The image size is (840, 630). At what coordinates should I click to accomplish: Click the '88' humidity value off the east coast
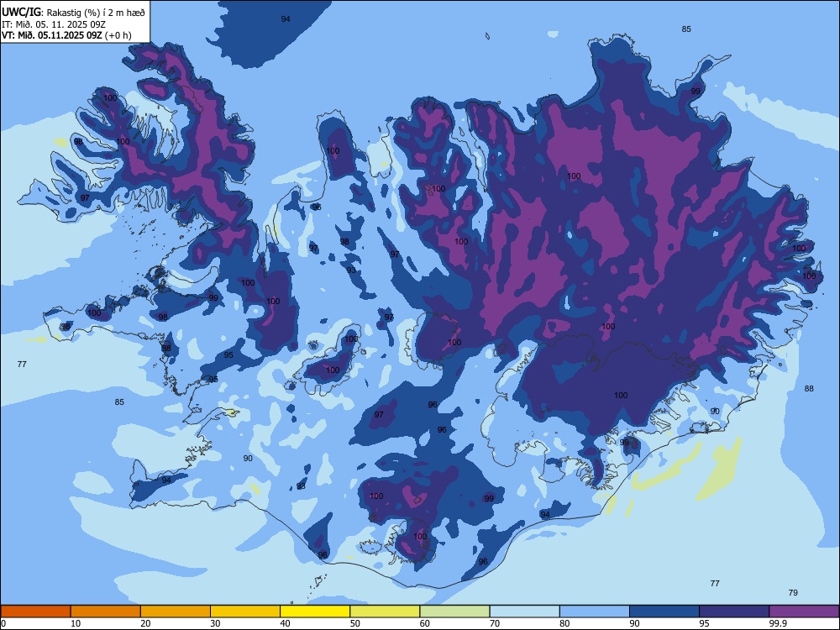809,388
